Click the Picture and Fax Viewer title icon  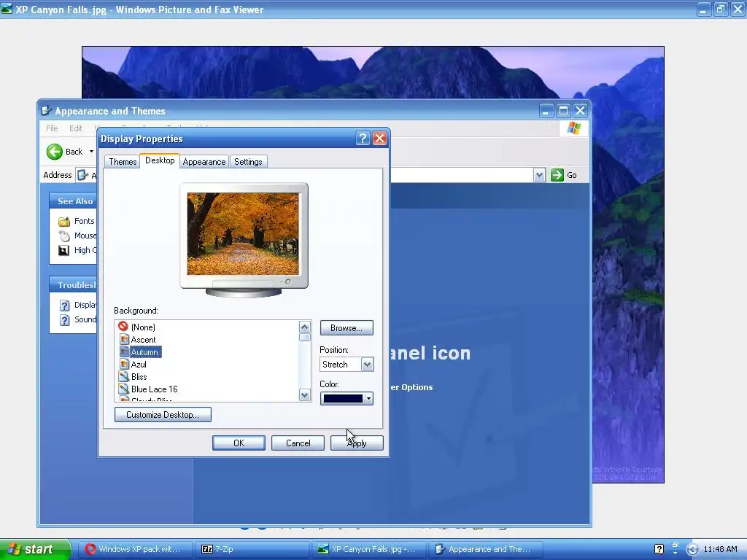tap(7, 9)
